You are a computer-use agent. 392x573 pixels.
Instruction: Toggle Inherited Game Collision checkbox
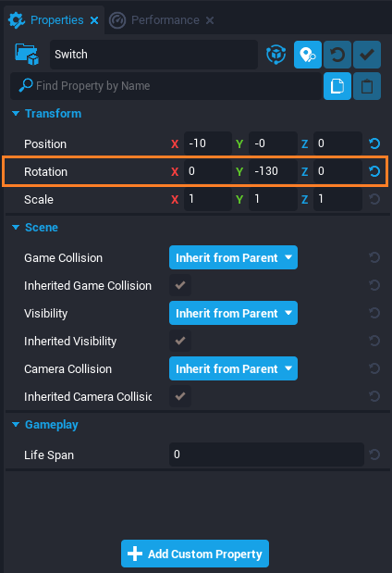tap(180, 285)
